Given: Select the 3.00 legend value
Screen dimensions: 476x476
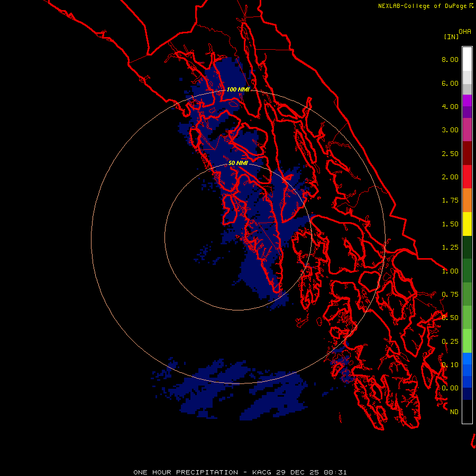Looking at the screenshot, I should coord(450,130).
